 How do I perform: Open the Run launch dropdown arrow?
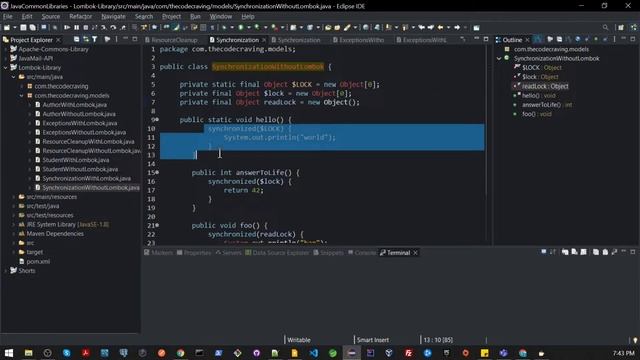point(249,27)
